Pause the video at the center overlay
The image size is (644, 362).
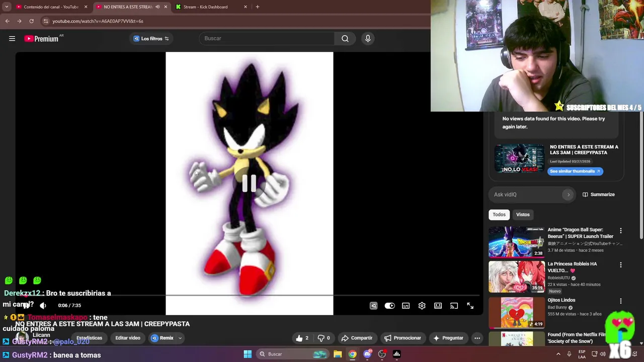(249, 184)
